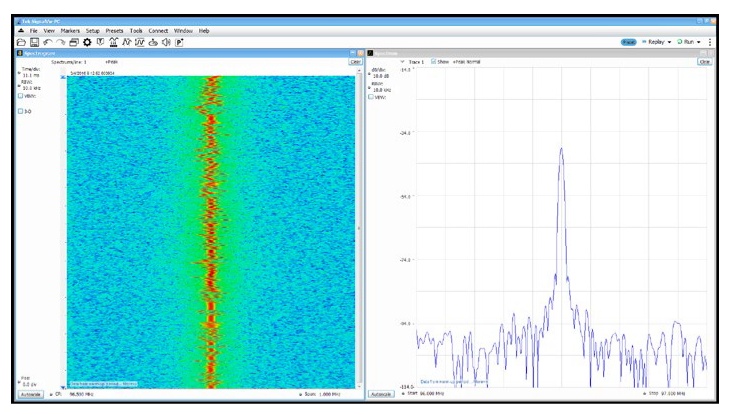729x415 pixels.
Task: Click the Presets 'P' toolbar icon
Action: (x=179, y=42)
